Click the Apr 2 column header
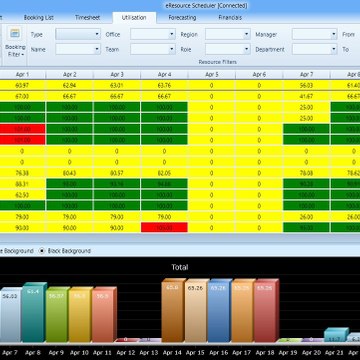The height and width of the screenshot is (360, 360). (70, 75)
